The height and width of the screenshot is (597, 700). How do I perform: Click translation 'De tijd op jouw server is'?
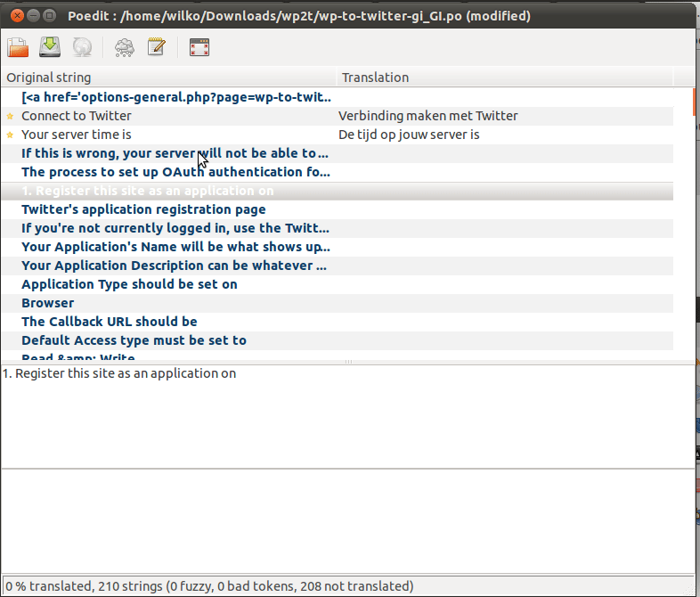click(409, 135)
